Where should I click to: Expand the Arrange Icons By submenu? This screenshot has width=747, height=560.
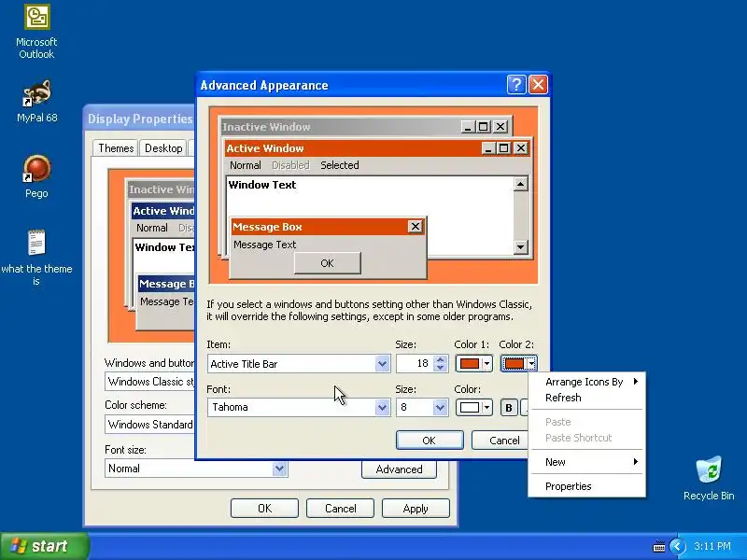pyautogui.click(x=587, y=382)
